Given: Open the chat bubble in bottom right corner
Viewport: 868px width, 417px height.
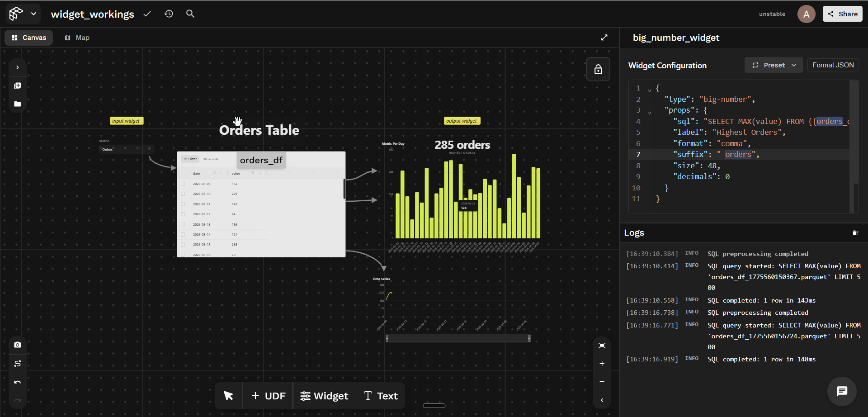Looking at the screenshot, I should pos(842,392).
